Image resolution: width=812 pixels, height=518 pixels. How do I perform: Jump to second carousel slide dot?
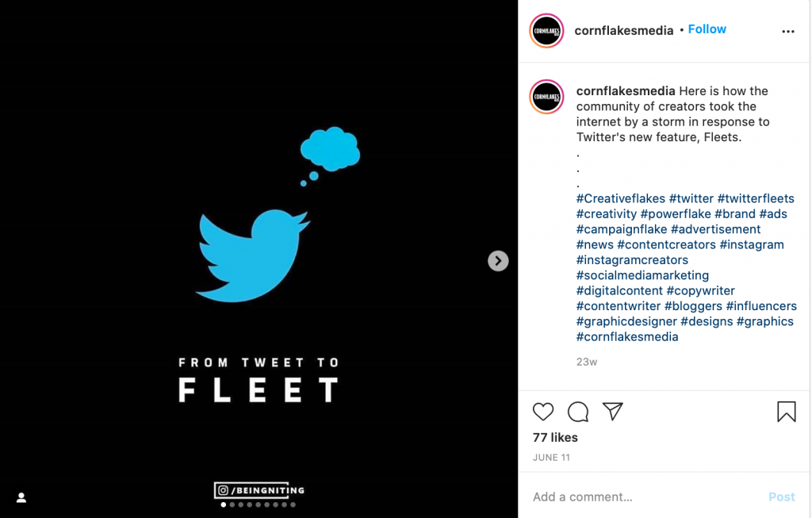[x=232, y=505]
